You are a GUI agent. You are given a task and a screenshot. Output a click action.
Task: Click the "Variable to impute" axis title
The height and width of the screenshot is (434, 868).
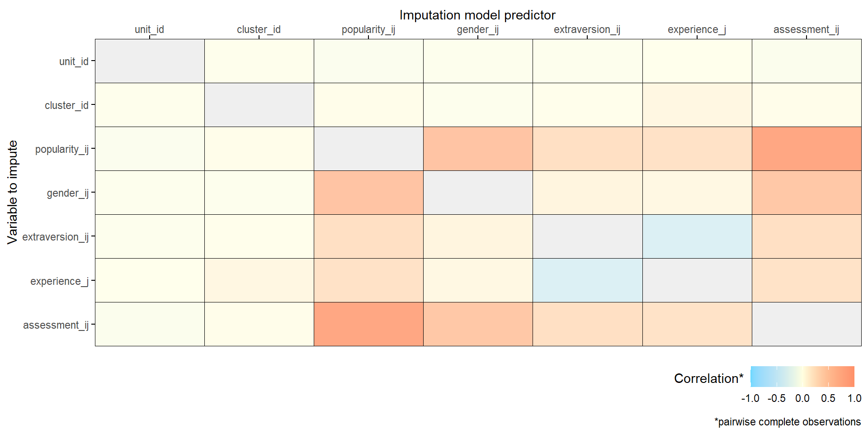click(x=13, y=192)
